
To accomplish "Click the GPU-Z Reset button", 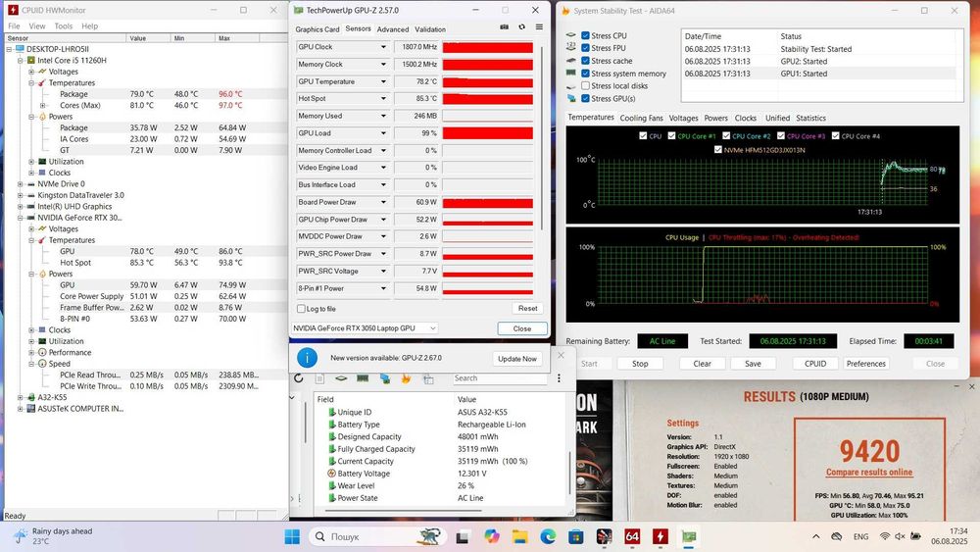I will tap(527, 308).
